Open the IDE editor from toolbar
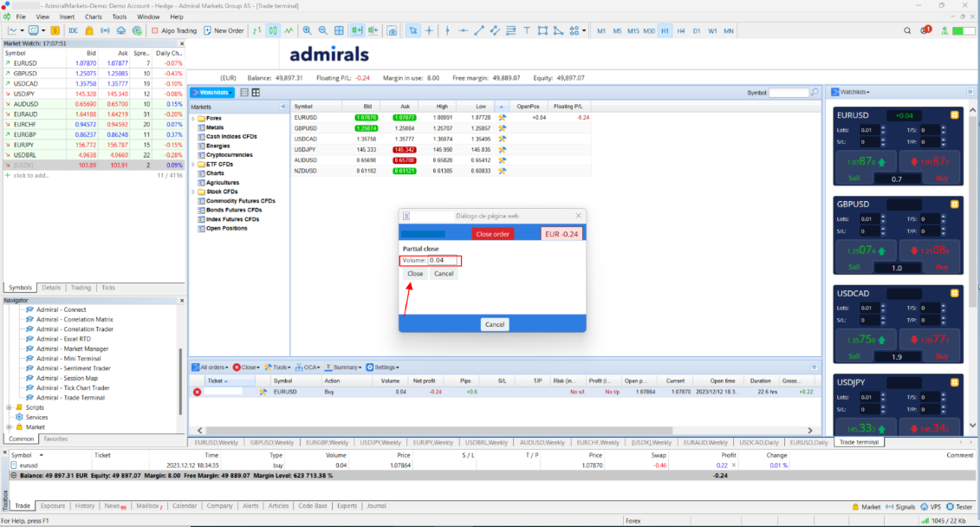The image size is (980, 527). click(x=73, y=30)
